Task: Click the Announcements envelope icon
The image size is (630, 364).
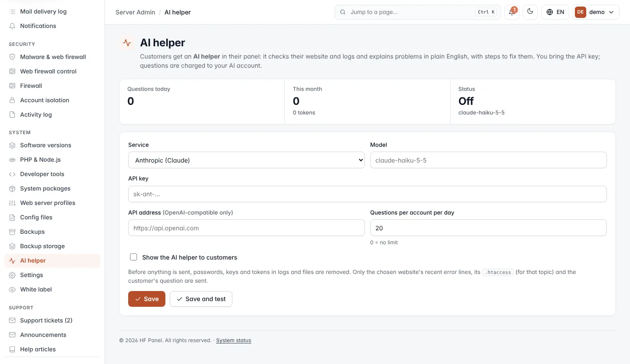Action: click(12, 335)
